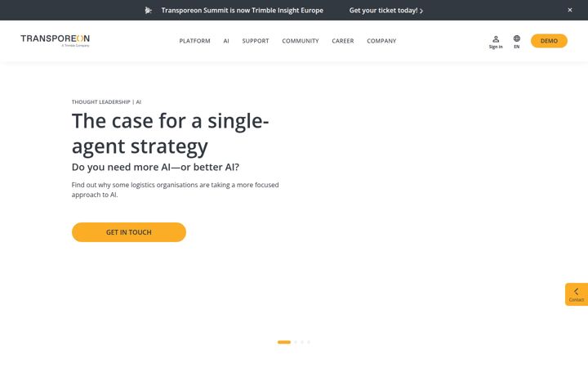Close the announcement banner
Screen dimensions: 588x368
570,10
